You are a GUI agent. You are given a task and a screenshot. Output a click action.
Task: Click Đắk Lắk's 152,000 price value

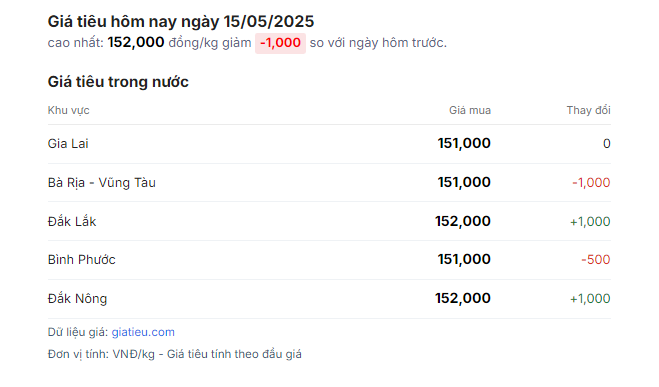[463, 221]
